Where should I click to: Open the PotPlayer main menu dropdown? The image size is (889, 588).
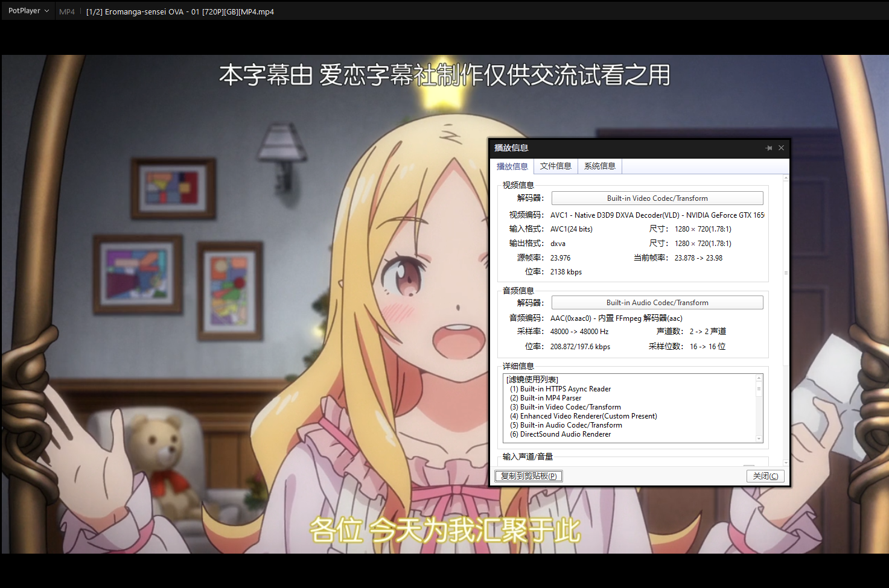click(x=28, y=11)
